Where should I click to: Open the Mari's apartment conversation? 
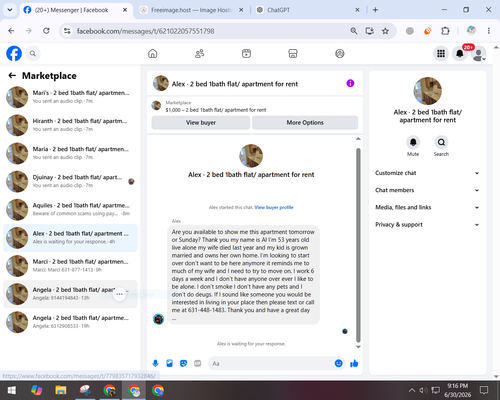[70, 97]
